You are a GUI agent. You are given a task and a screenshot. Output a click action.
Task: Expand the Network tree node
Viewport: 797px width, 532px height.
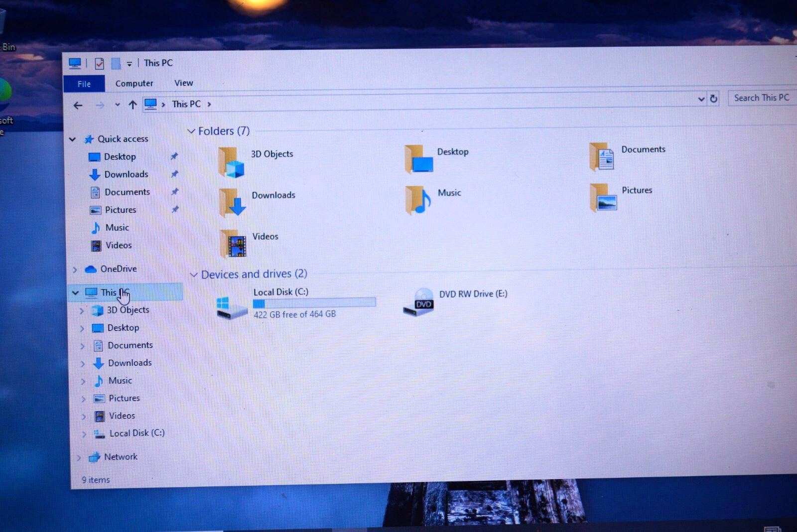pyautogui.click(x=79, y=457)
